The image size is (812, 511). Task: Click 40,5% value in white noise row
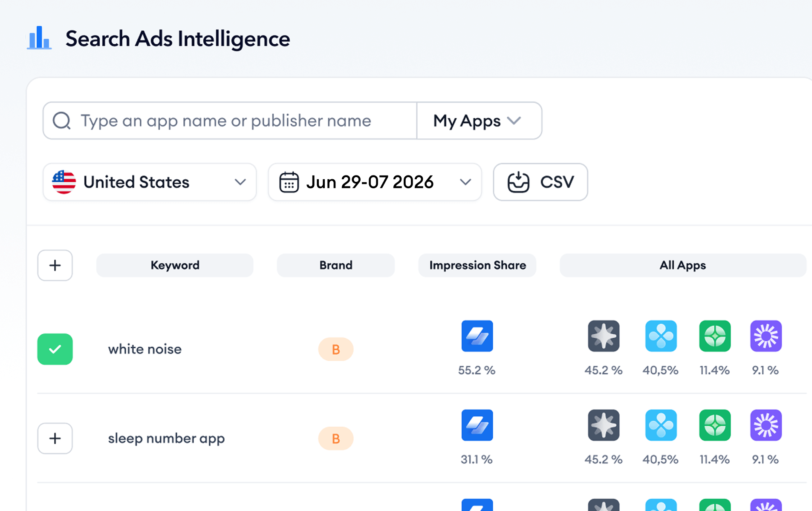(661, 370)
